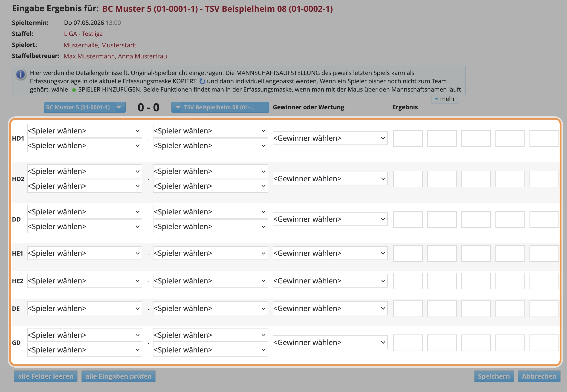The height and width of the screenshot is (392, 567).
Task: Choose winner for the DE match
Action: [330, 308]
